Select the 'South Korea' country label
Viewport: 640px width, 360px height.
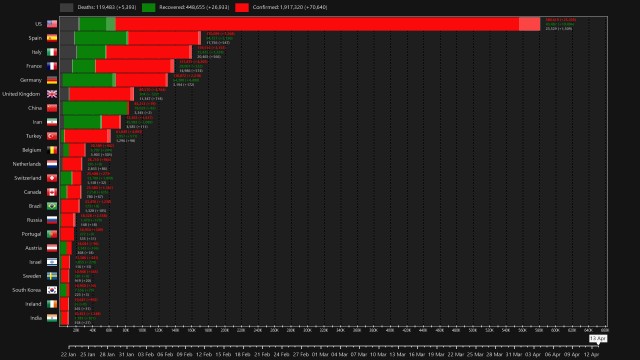point(27,290)
